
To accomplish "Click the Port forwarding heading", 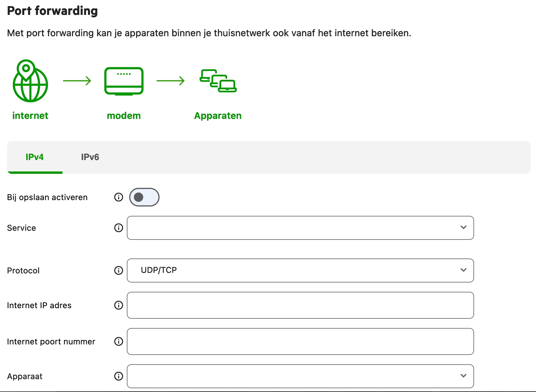I will click(x=52, y=11).
